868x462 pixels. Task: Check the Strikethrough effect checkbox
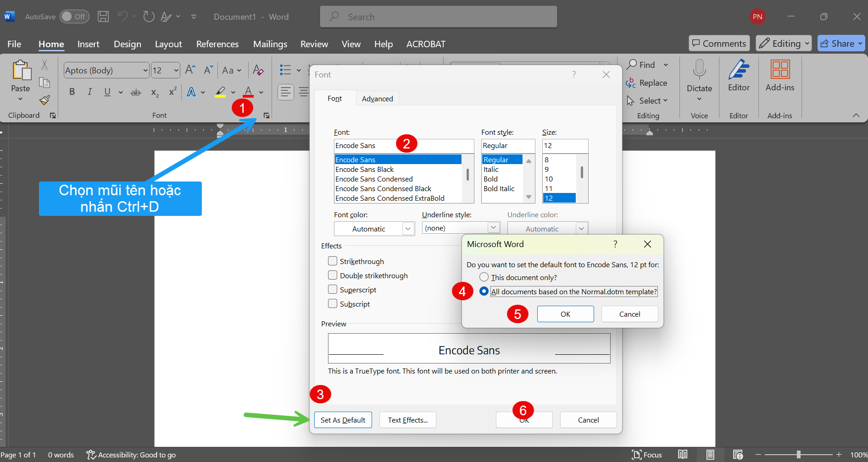[333, 261]
